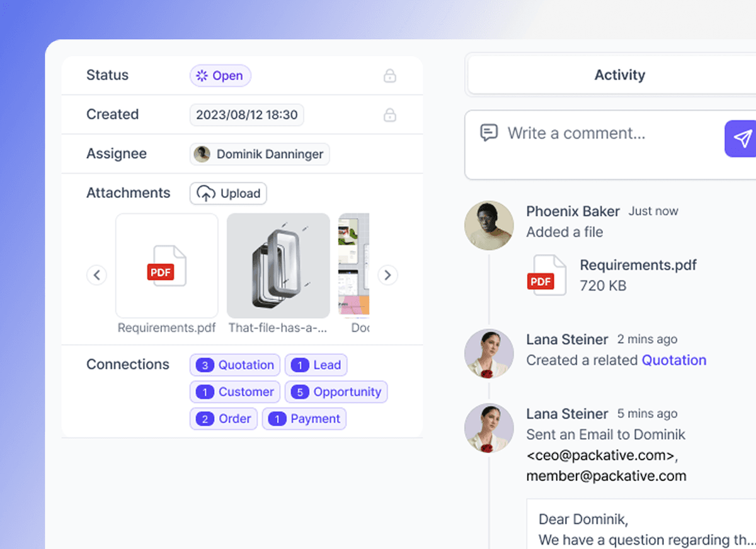The image size is (756, 549).
Task: Open the Requirements.pdf attachment thumbnail
Action: [x=167, y=266]
